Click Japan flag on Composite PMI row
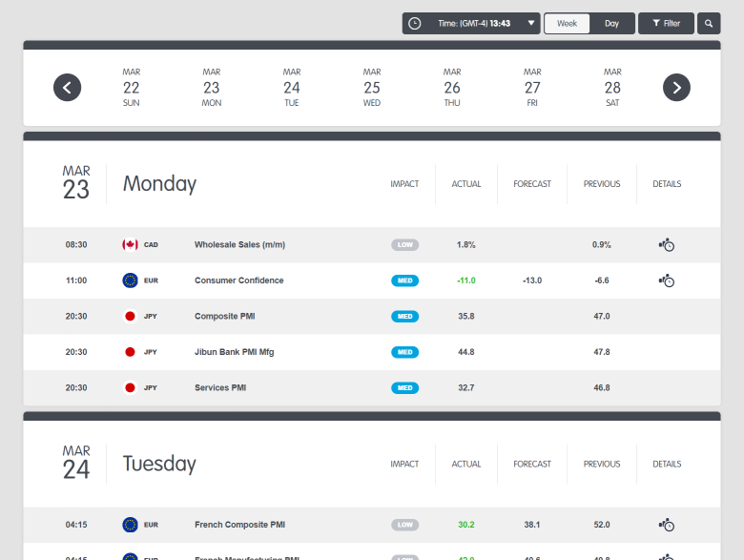Image resolution: width=744 pixels, height=560 pixels. (130, 316)
